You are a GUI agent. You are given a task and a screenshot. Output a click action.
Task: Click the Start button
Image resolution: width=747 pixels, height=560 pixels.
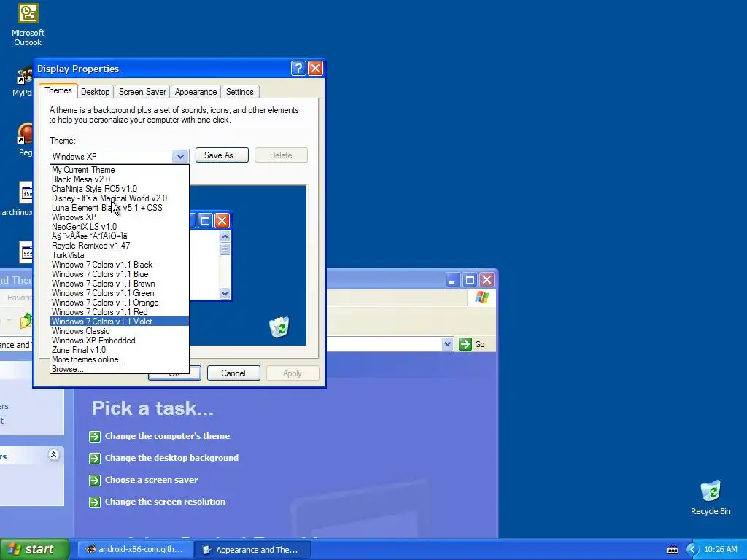(x=34, y=550)
